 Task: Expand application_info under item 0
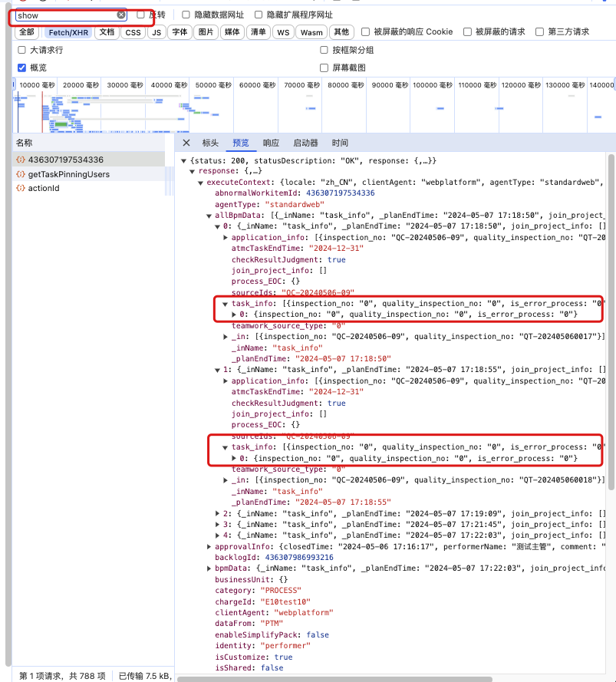pos(226,238)
